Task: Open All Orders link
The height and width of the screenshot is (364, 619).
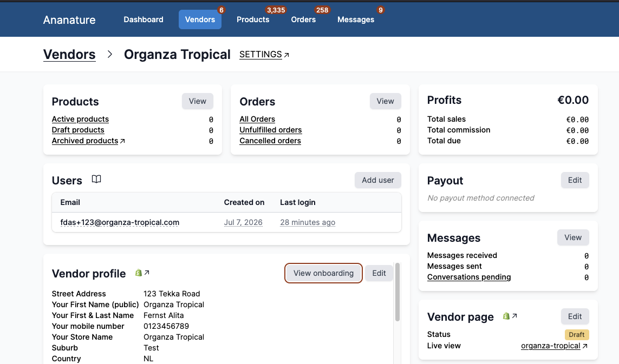Action: 257,119
